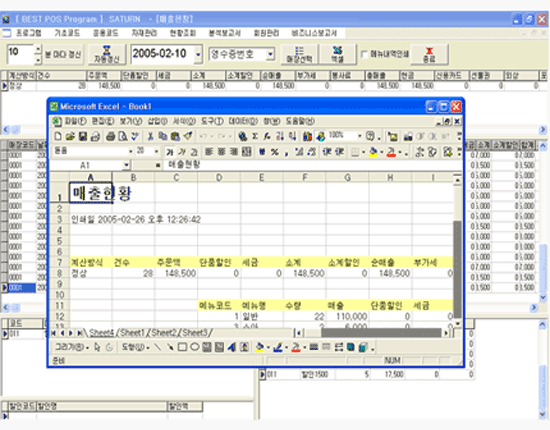Screen dimensions: 550x430
Task: Open the 그리기 Draw menu dropdown
Action: [72, 347]
